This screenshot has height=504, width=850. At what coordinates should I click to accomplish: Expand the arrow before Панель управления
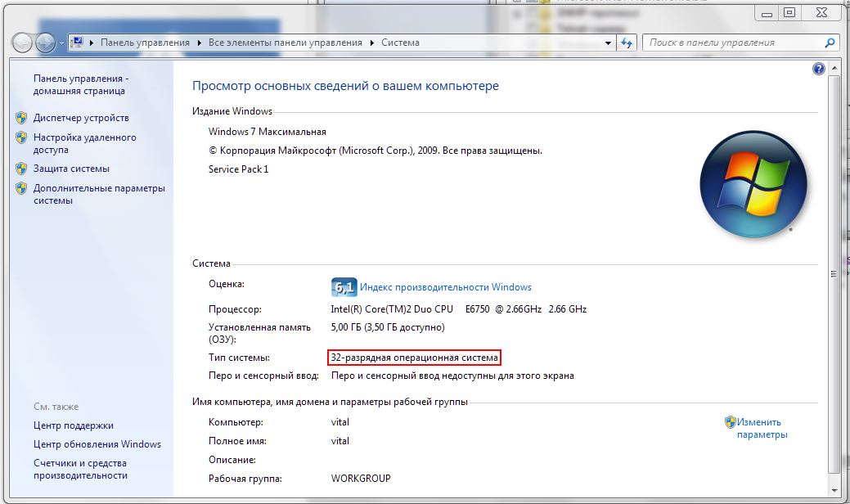(x=91, y=43)
